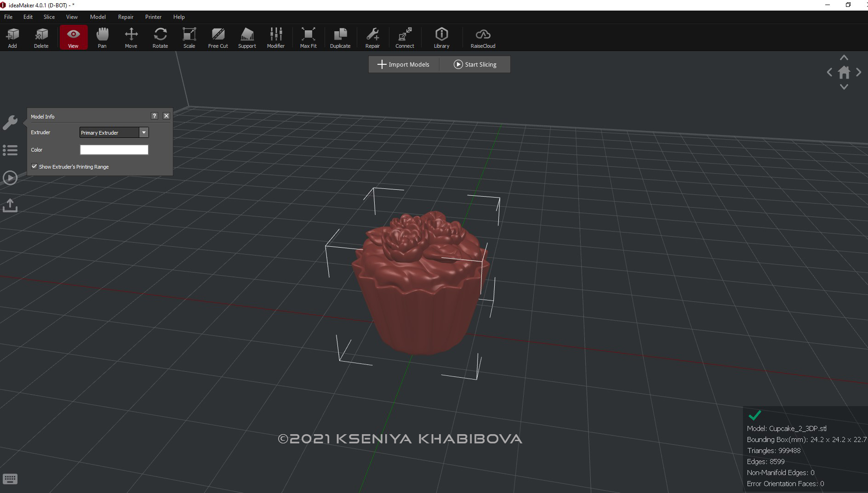The width and height of the screenshot is (868, 493).
Task: Open the File menu
Action: point(8,17)
